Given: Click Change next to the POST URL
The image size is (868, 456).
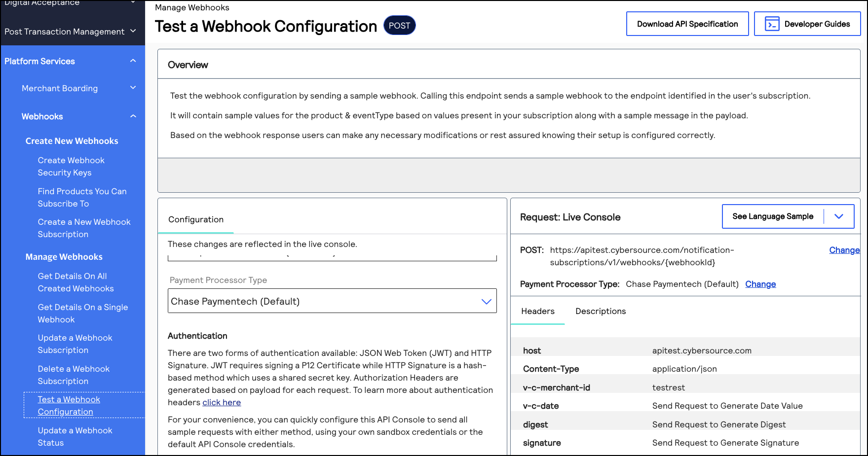Looking at the screenshot, I should pos(844,250).
